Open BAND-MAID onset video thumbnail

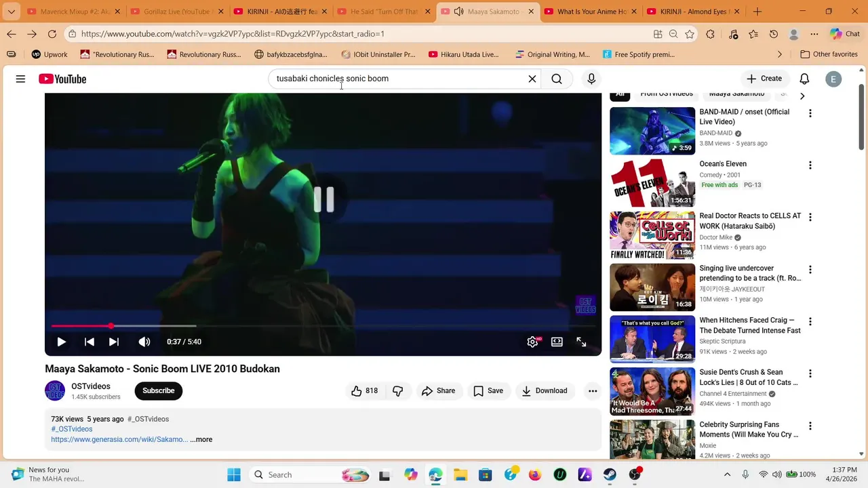(652, 131)
